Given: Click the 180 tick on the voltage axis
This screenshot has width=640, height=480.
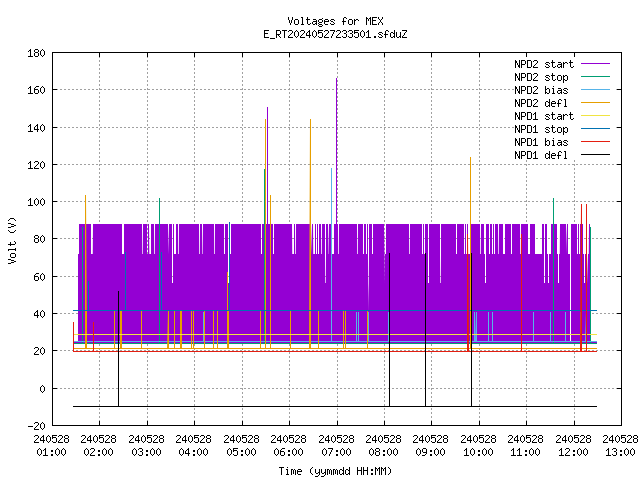Looking at the screenshot, I should click(36, 53).
